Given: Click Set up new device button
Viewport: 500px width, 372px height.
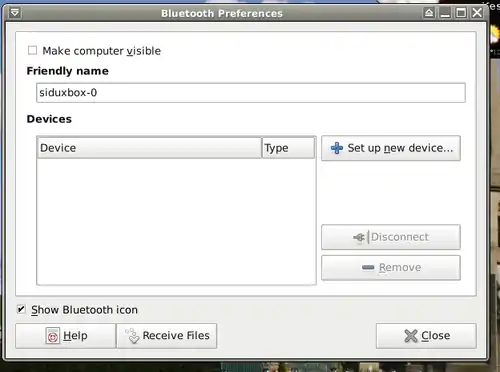Looking at the screenshot, I should (x=391, y=148).
